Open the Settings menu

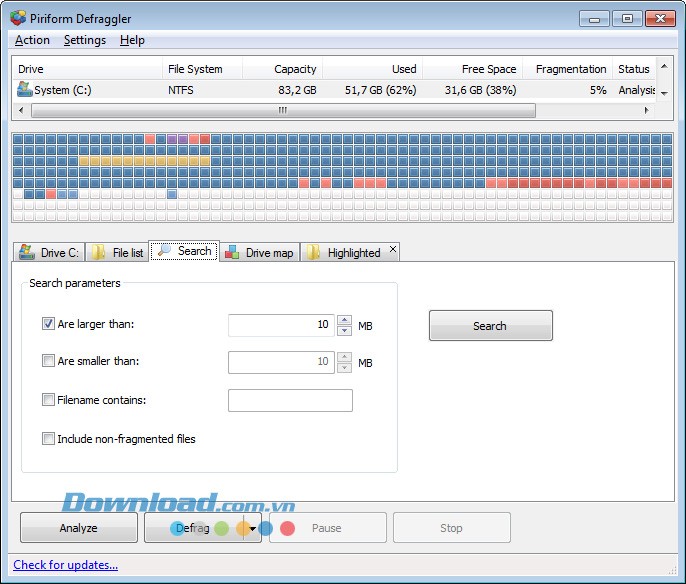(84, 40)
